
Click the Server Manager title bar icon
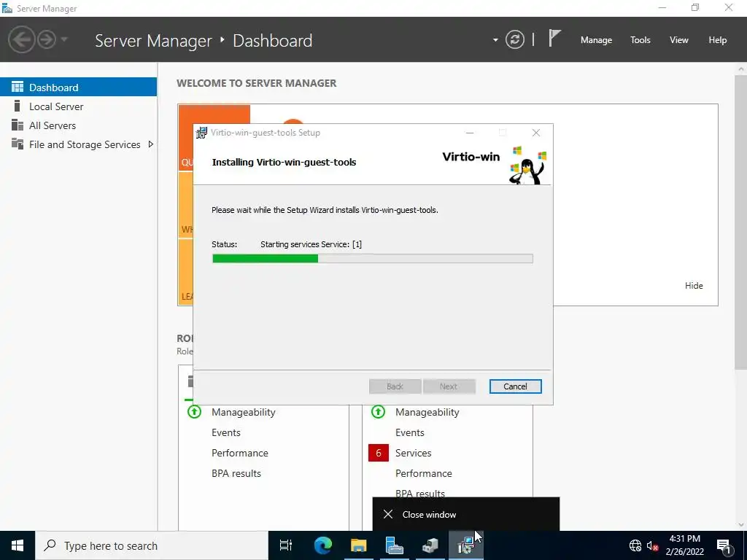click(x=7, y=8)
